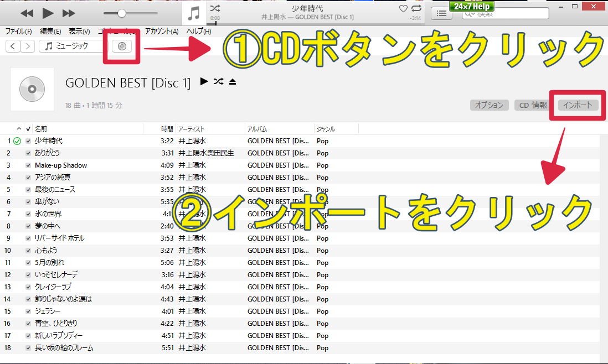Eject the disc using the eject icon

(232, 81)
